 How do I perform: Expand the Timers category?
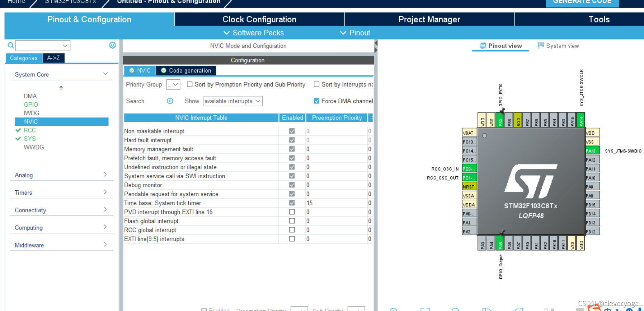pyautogui.click(x=105, y=192)
